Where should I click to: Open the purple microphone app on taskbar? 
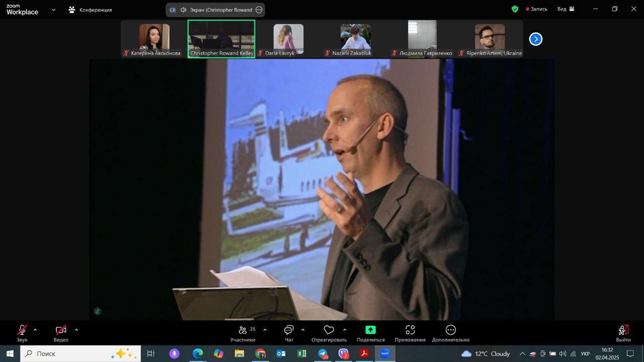click(x=175, y=353)
